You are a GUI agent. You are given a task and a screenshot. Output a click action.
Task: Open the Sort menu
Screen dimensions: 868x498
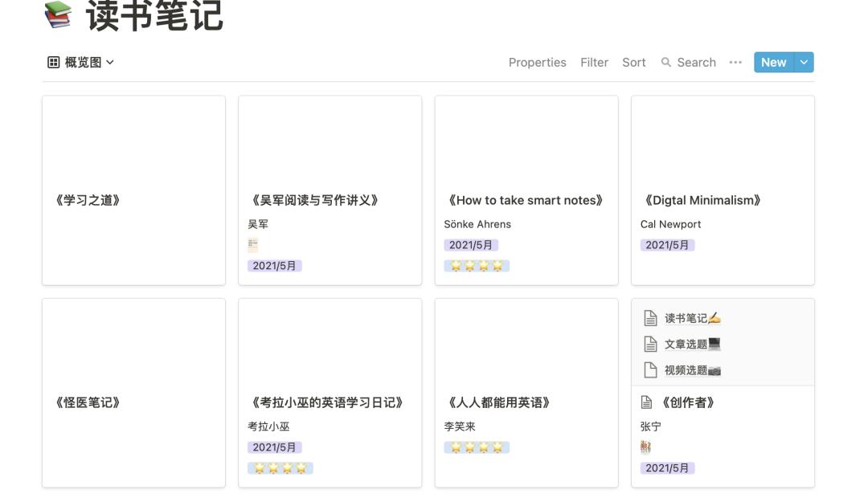(x=633, y=62)
